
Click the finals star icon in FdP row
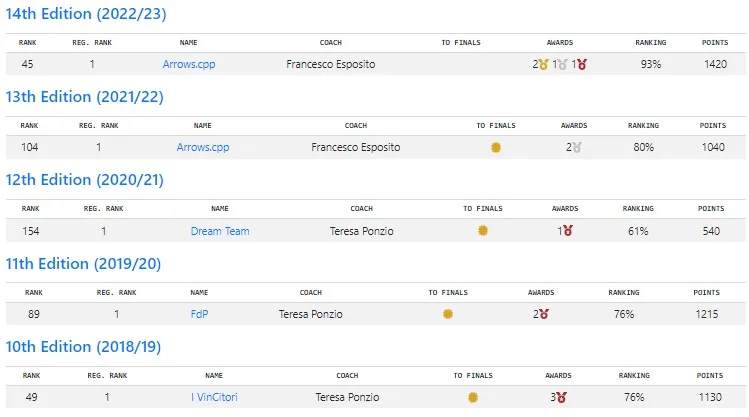tap(448, 314)
